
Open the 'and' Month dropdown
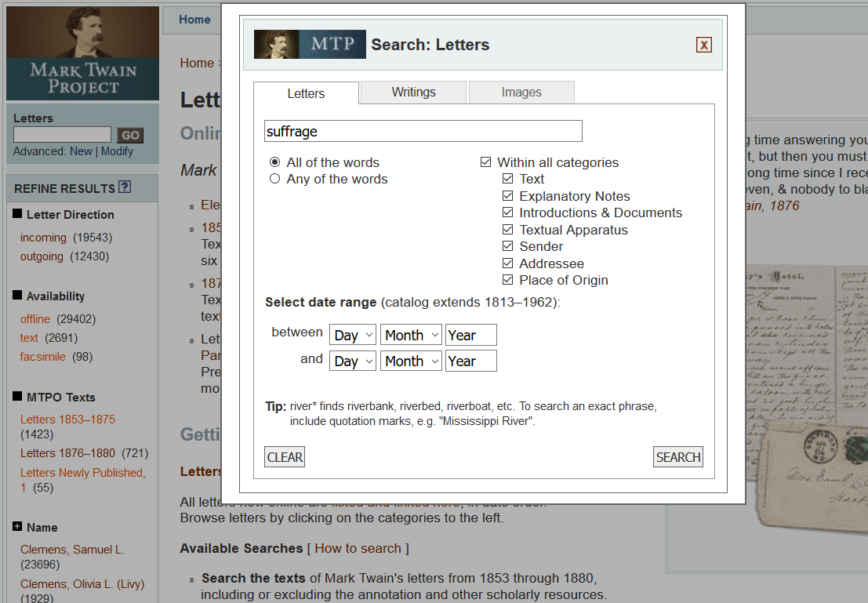pyautogui.click(x=411, y=361)
